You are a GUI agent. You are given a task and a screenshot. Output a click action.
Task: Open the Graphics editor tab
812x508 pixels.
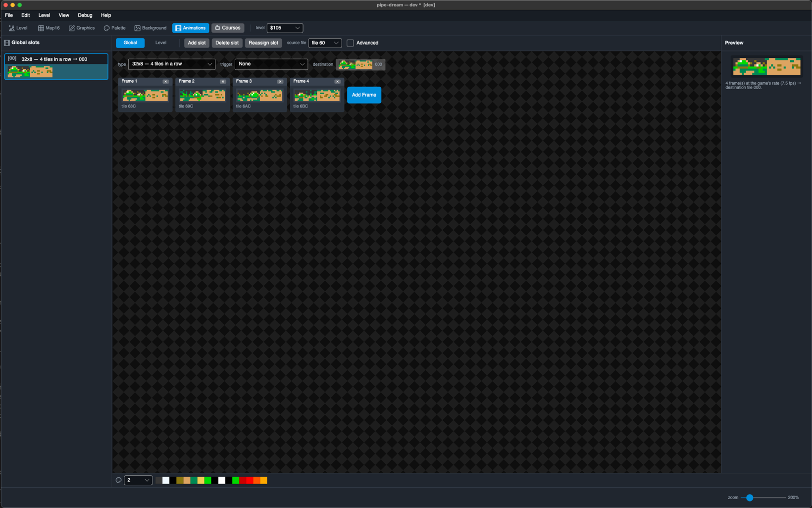pyautogui.click(x=82, y=28)
